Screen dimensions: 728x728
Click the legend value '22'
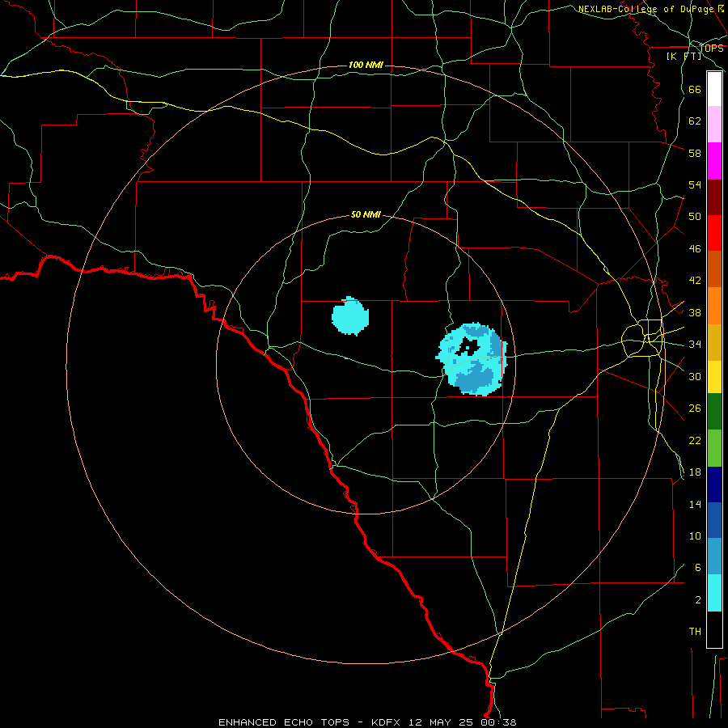point(695,440)
